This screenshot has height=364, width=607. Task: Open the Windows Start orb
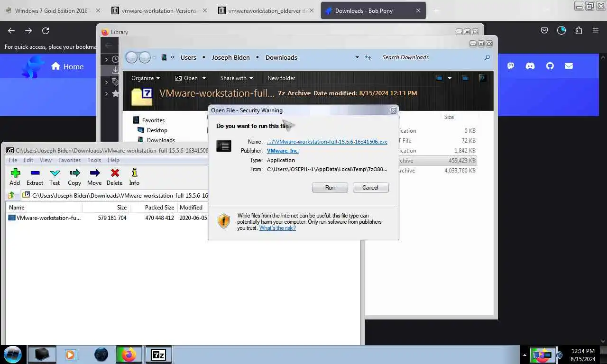13,354
